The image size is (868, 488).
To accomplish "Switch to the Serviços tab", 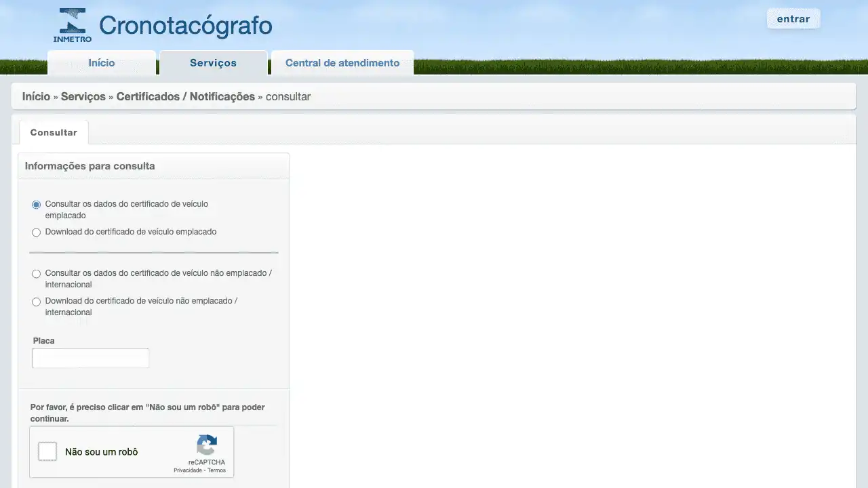I will (213, 63).
